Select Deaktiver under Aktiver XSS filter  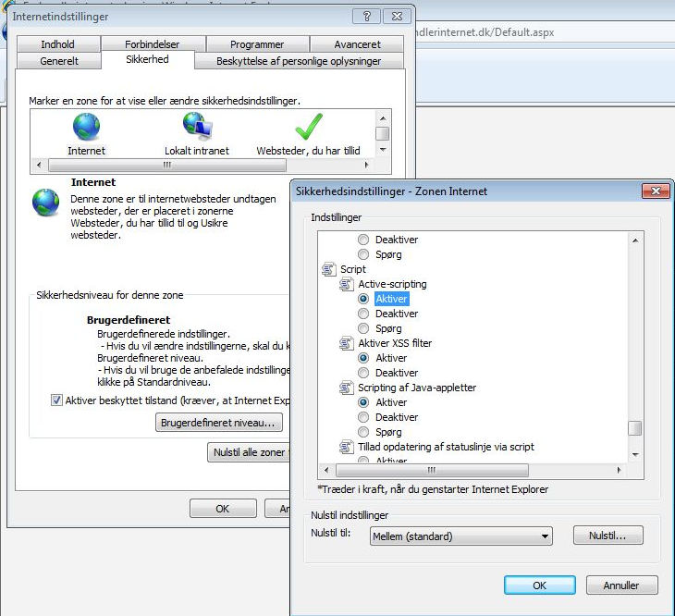point(363,373)
